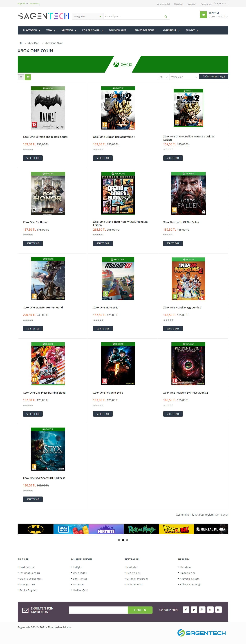Select the third carousel dot below banners
This screenshot has width=246, height=644.
coord(127,540)
